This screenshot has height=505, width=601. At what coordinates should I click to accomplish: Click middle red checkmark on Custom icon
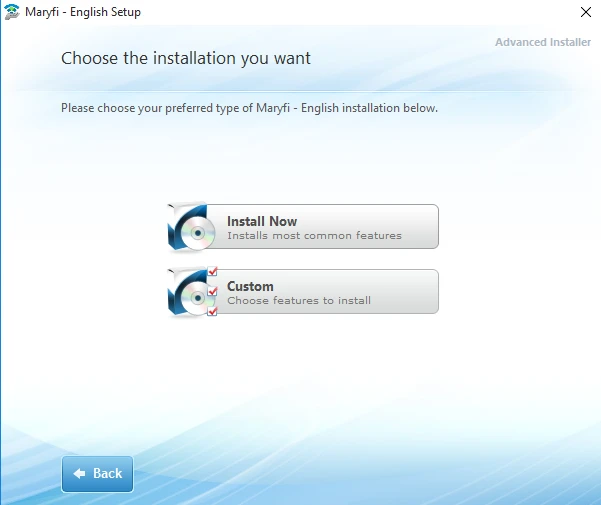click(x=212, y=292)
